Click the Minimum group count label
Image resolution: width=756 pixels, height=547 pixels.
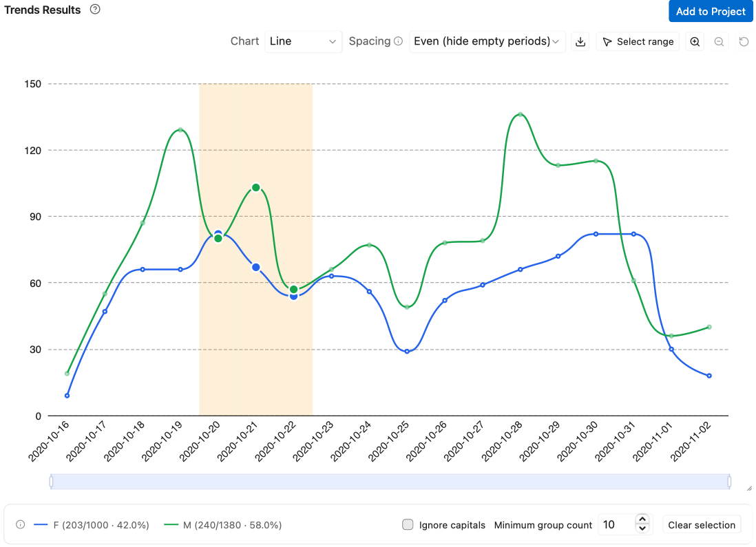pos(543,525)
